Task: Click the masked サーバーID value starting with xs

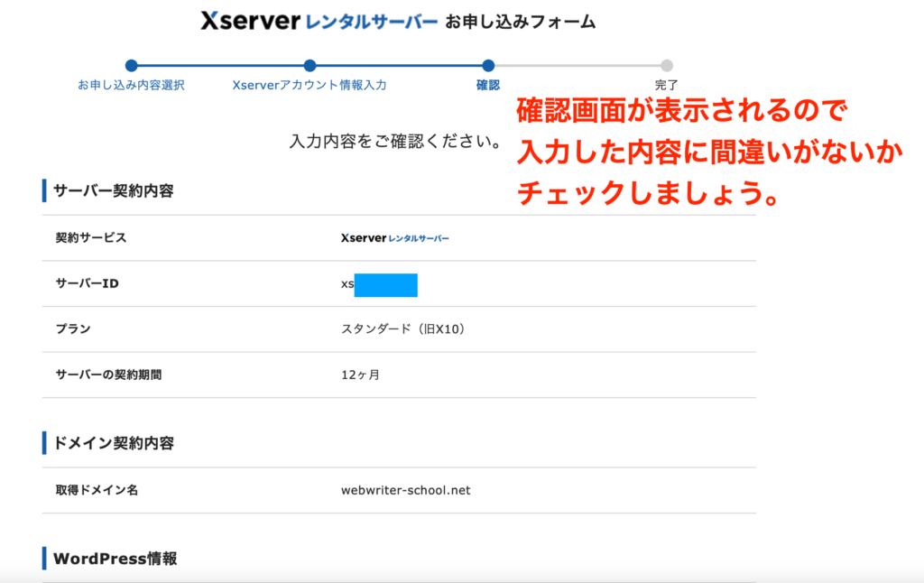Action: (379, 284)
